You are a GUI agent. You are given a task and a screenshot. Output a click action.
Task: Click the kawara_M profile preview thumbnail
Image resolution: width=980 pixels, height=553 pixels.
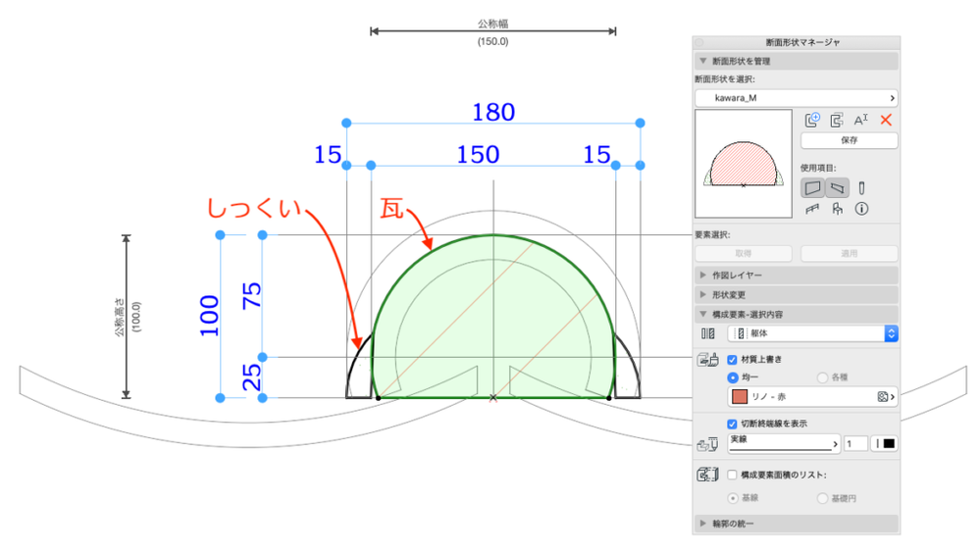coord(744,164)
